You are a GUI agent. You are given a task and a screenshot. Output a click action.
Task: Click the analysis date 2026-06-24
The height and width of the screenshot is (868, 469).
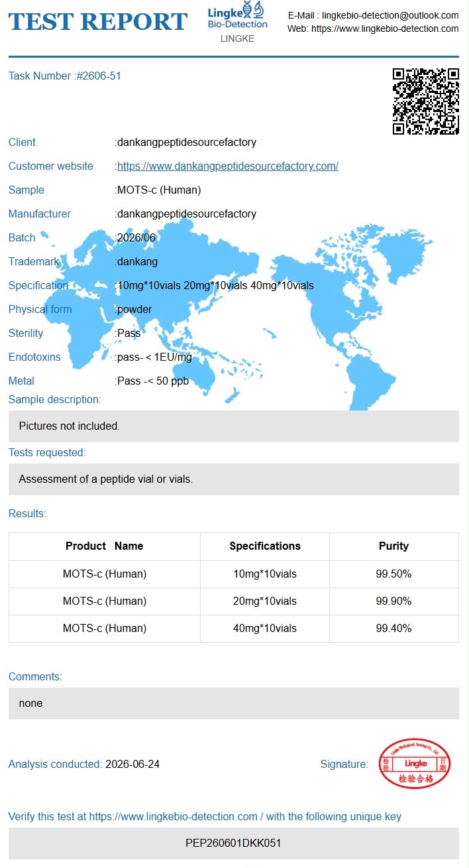coord(132,764)
